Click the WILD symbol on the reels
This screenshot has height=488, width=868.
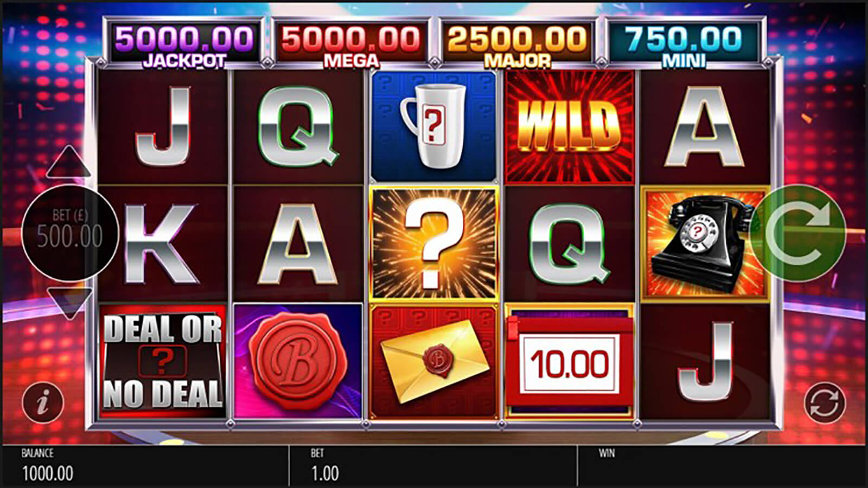(570, 127)
